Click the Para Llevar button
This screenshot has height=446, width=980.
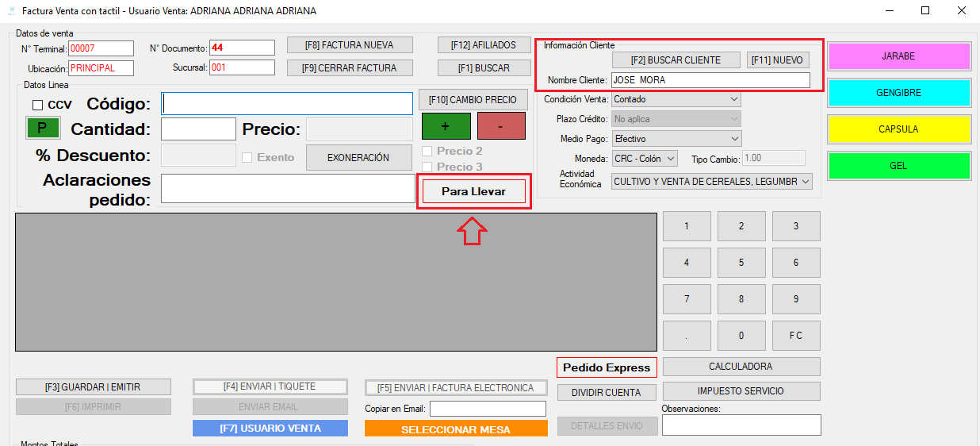tap(473, 192)
